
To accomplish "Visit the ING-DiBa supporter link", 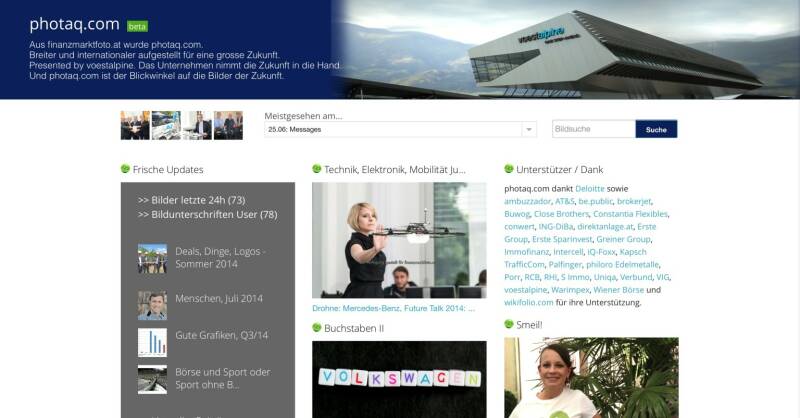I will pyautogui.click(x=556, y=227).
